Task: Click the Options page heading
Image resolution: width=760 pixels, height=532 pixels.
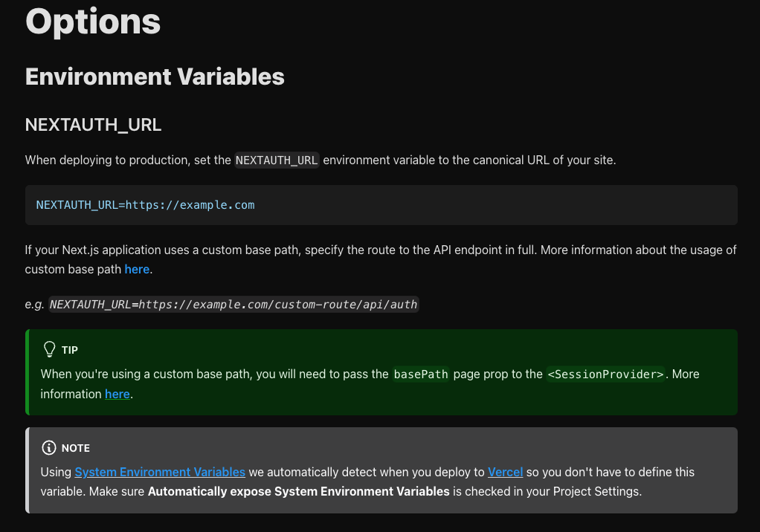Action: (x=92, y=22)
